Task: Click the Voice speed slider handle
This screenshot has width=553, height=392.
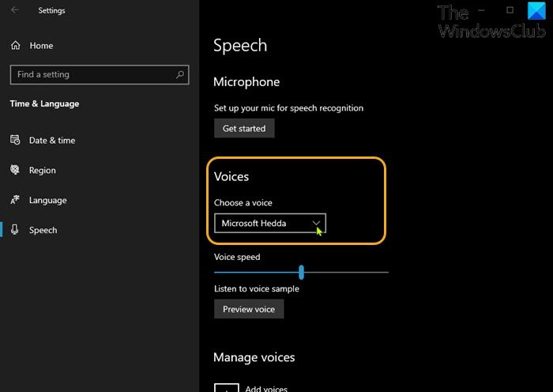Action: point(301,272)
